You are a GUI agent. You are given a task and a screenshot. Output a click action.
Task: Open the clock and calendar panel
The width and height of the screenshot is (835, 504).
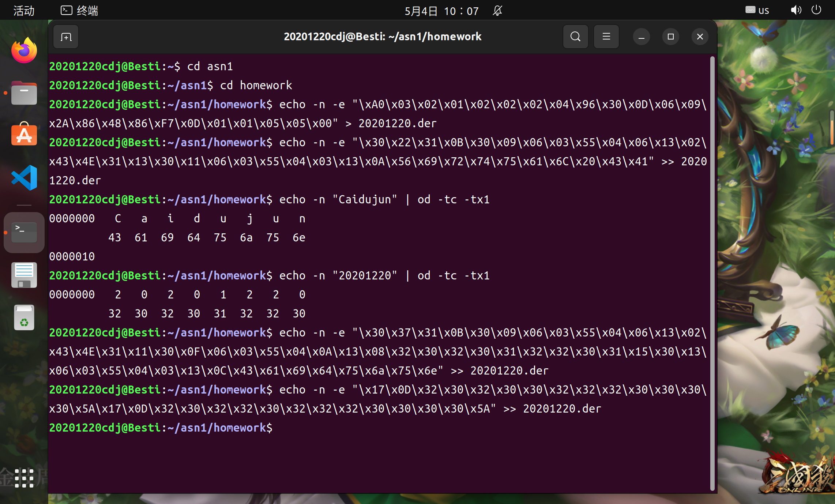[x=441, y=11]
